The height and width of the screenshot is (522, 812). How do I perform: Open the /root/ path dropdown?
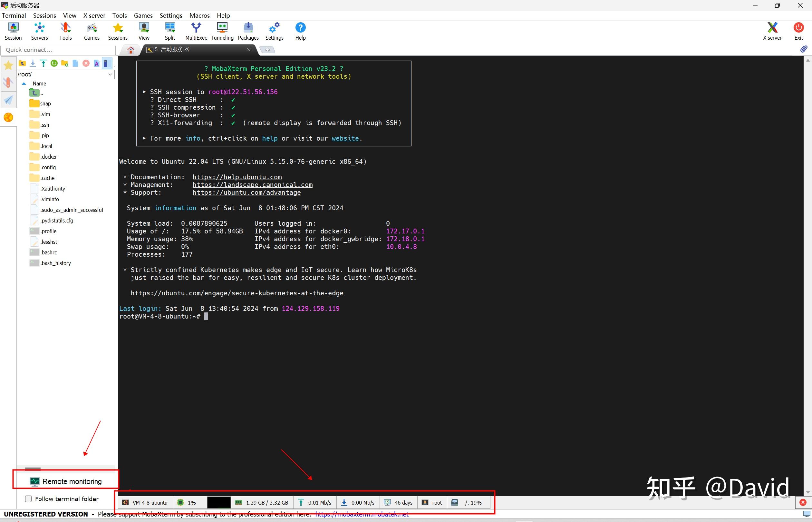click(110, 74)
